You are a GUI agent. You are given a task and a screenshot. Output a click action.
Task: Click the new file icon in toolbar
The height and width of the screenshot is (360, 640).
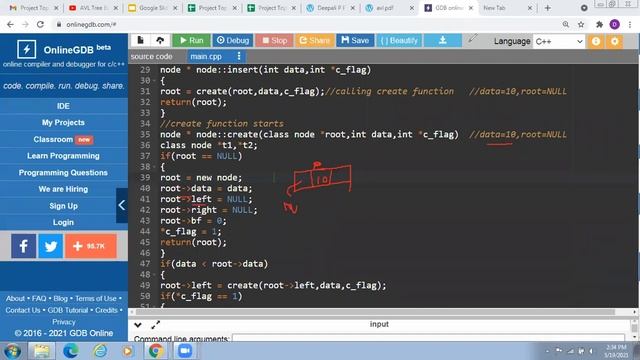pyautogui.click(x=140, y=40)
